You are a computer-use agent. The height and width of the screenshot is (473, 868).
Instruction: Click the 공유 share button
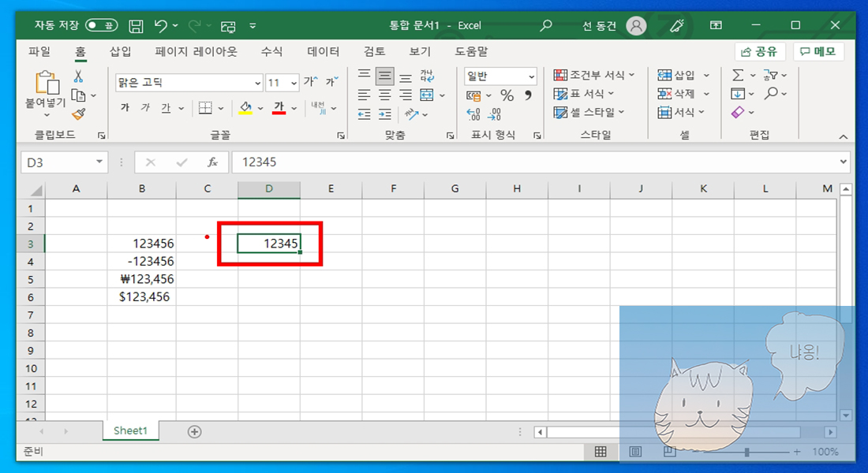pyautogui.click(x=760, y=51)
